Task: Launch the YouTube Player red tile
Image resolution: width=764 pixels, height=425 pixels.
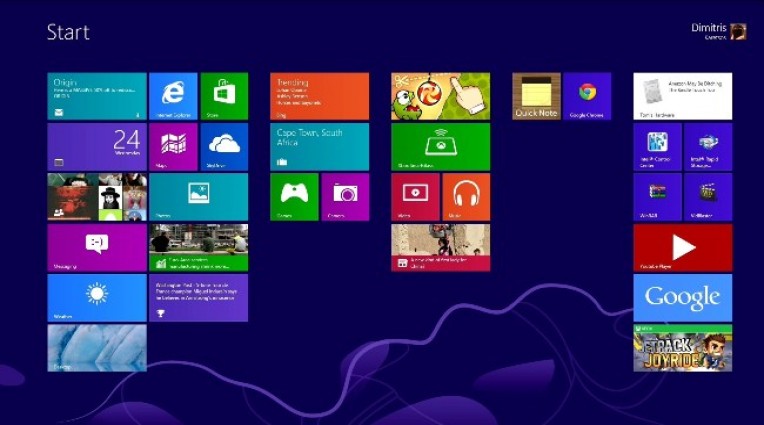Action: pos(682,247)
